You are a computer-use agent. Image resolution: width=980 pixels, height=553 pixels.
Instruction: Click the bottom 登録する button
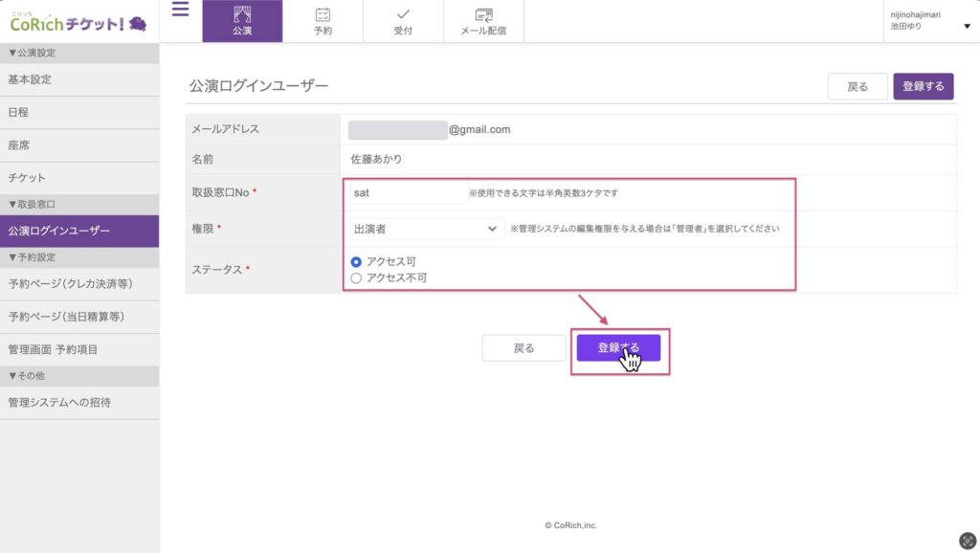point(618,348)
